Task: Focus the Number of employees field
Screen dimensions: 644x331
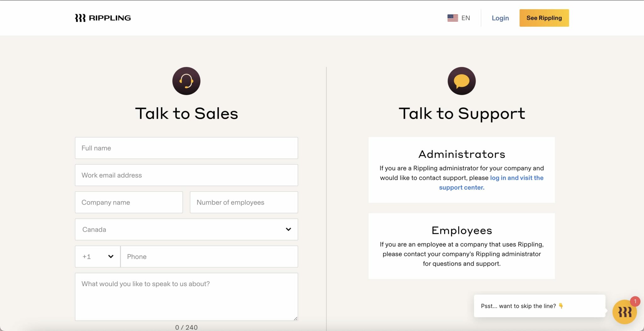Action: pyautogui.click(x=244, y=202)
